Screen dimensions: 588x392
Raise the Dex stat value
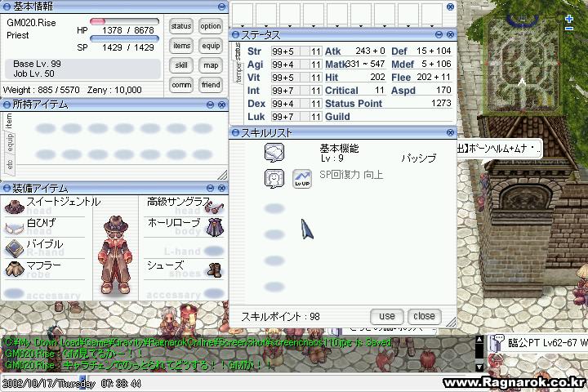pyautogui.click(x=304, y=104)
